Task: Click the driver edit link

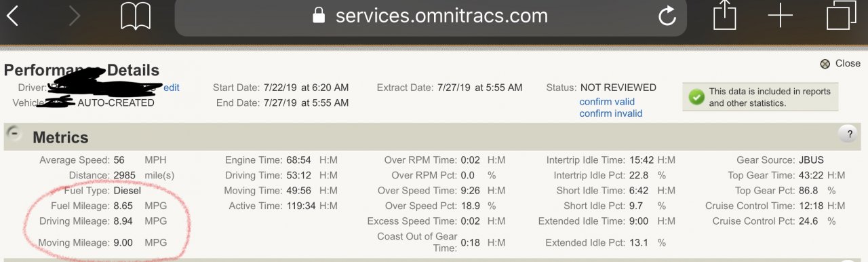Action: tap(172, 88)
